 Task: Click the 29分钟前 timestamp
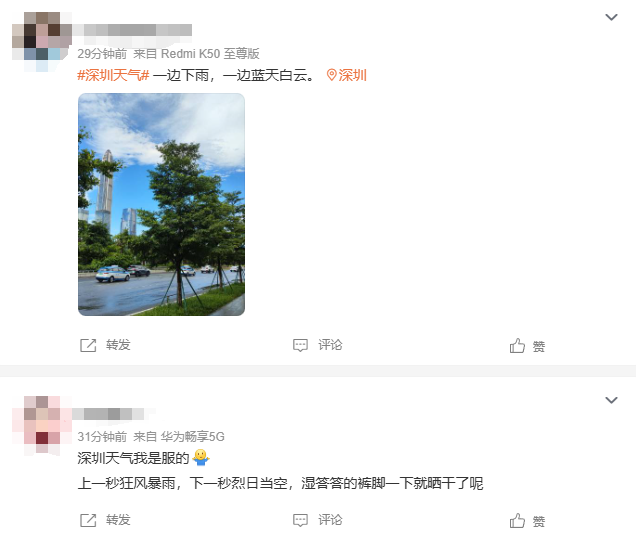click(102, 54)
